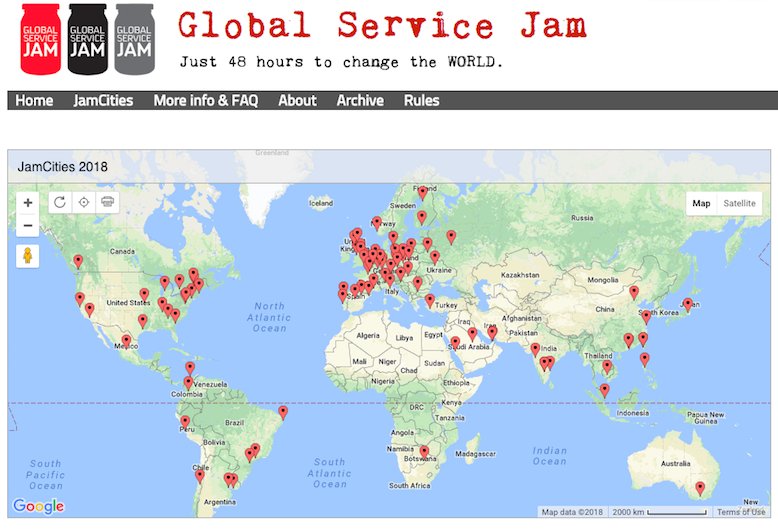Viewport: 778px width, 531px height.
Task: Switch map view to Satellite
Action: (x=739, y=203)
